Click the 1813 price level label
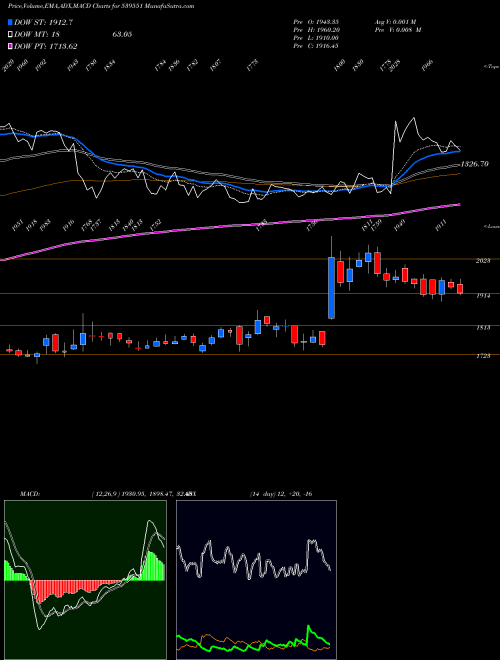Viewport: 500px width, 660px height. 483,327
